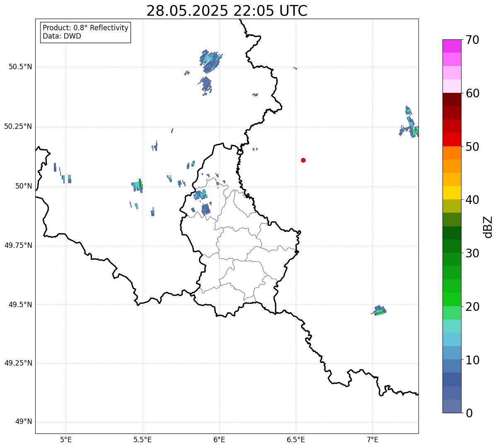Image resolution: width=498 pixels, height=448 pixels.
Task: Click the dark maroon colorbar segment below 60
Action: pos(452,99)
